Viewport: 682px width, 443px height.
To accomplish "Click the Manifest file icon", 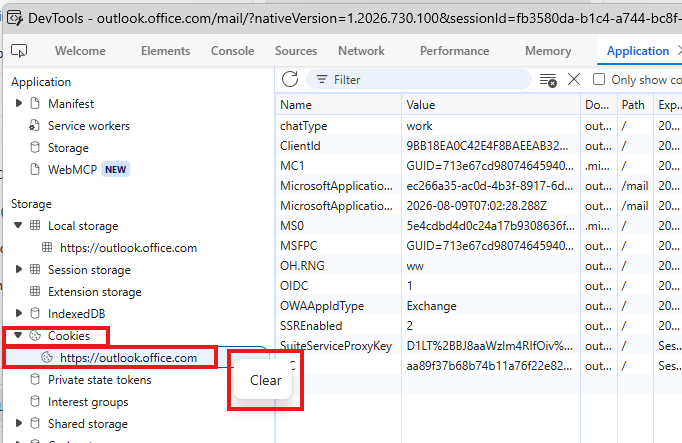I will [x=35, y=103].
